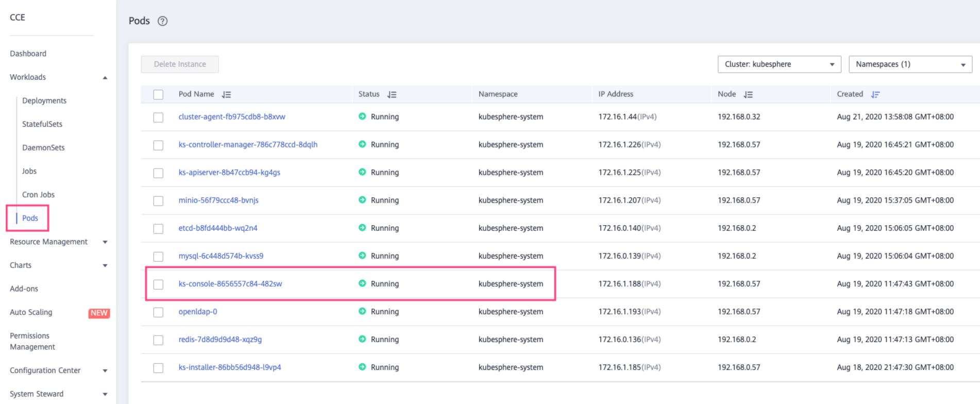Open the Namespaces (1) dropdown
Viewport: 980px width, 404px height.
tap(909, 64)
